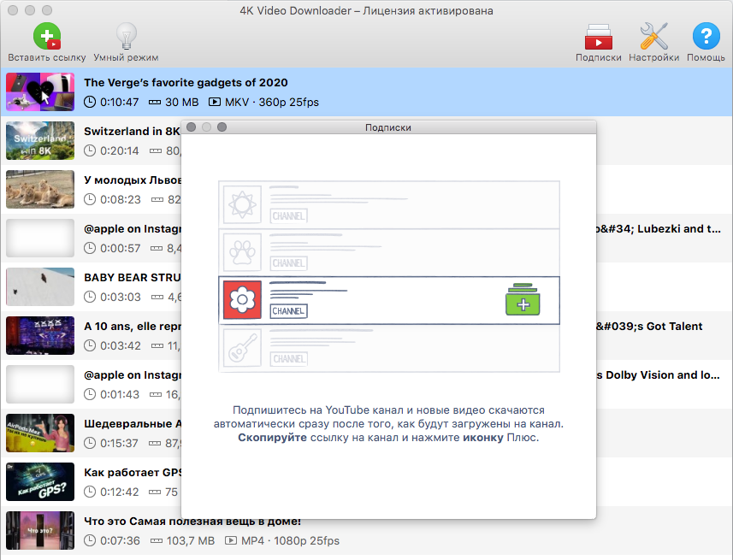
Task: Open Subscriptions (Подписки) toolbar icon
Action: click(599, 37)
